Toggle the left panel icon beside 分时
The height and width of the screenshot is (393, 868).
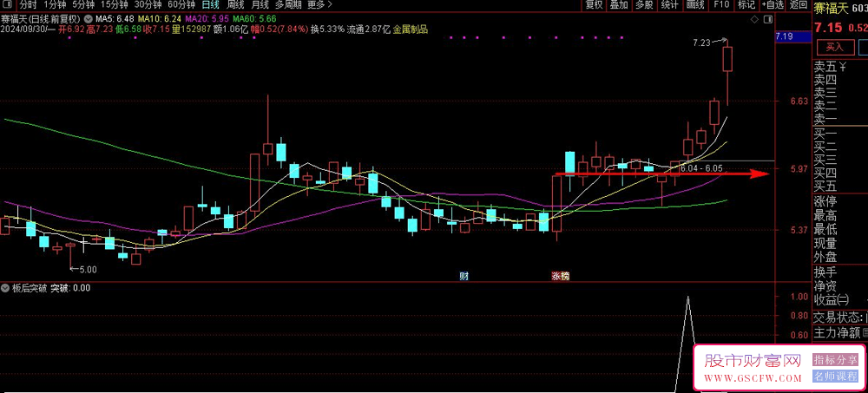coord(7,5)
